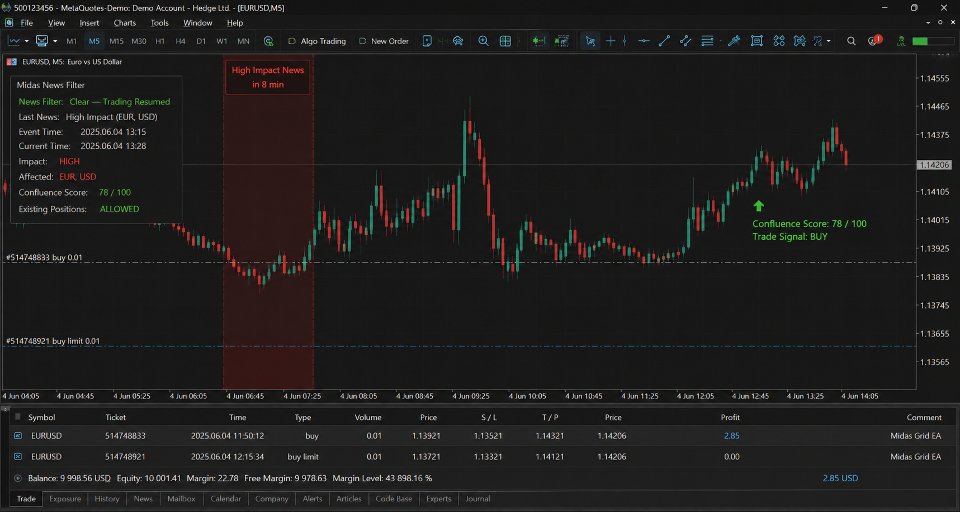
Task: Open the Help menu
Action: click(x=235, y=23)
